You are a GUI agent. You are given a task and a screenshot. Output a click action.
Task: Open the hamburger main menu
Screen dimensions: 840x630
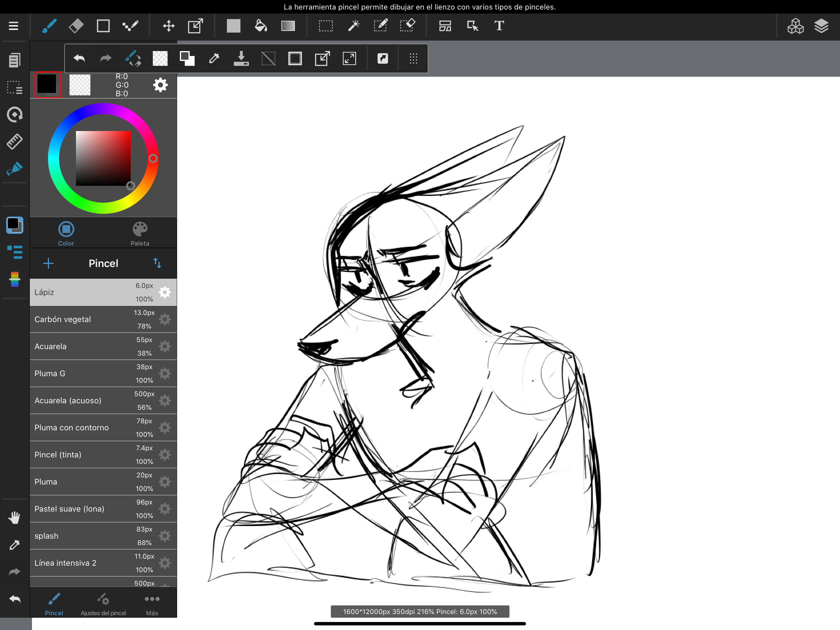[14, 26]
